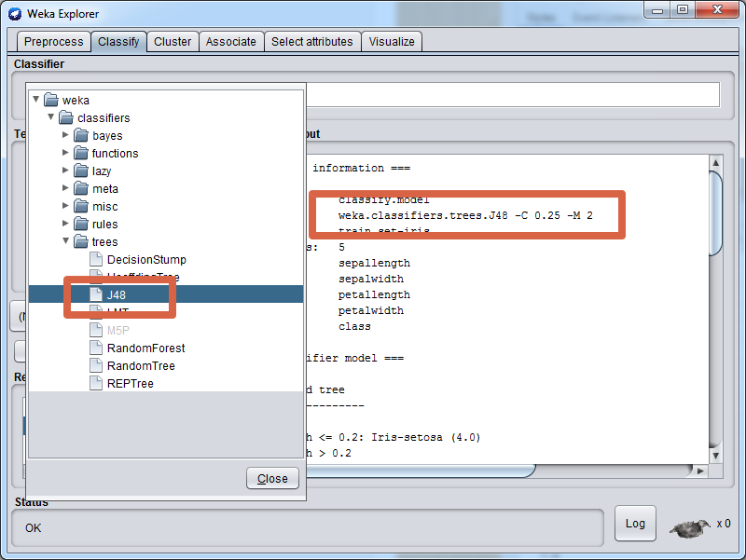746x560 pixels.
Task: Open the Log window
Action: point(635,524)
